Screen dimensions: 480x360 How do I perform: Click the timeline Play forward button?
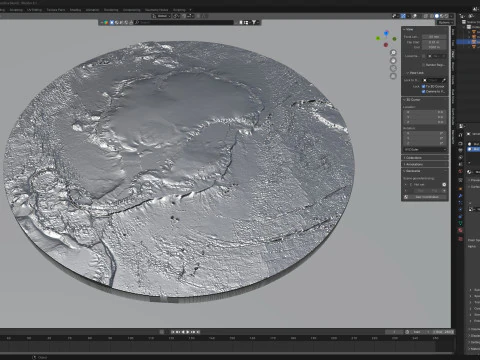click(188, 332)
